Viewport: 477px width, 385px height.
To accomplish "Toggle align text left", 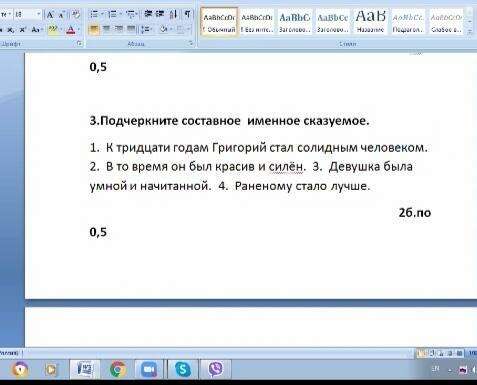I will coord(94,30).
